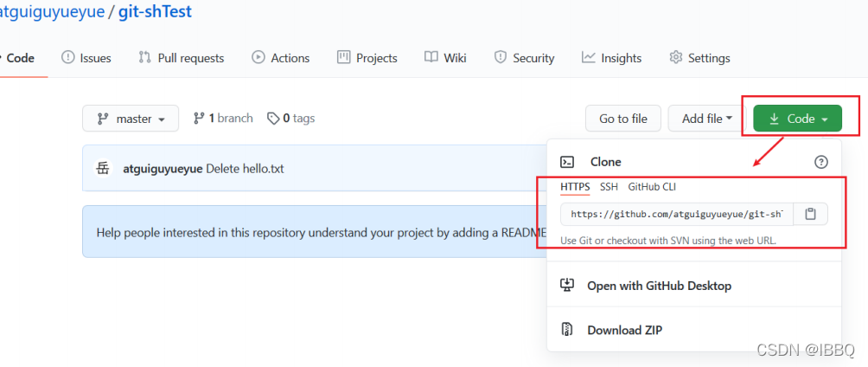Open the Delete hello.txt commit message
Image resolution: width=868 pixels, height=367 pixels.
(245, 169)
